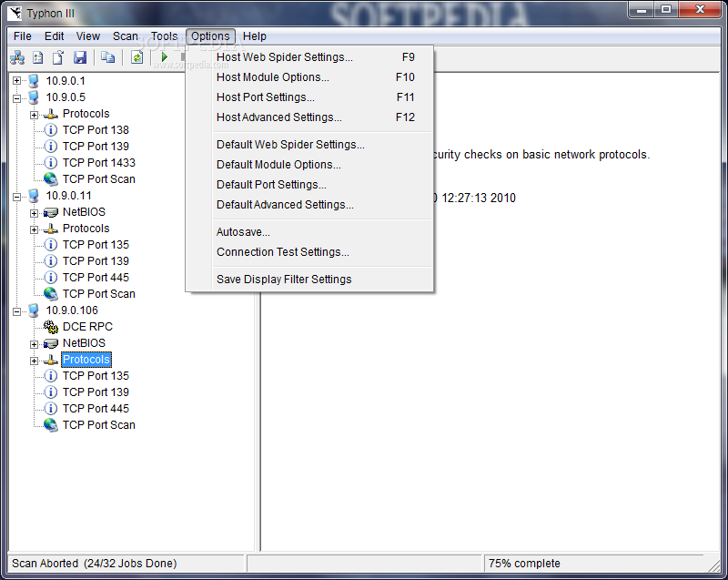The image size is (728, 580).
Task: Select TCP Port 445 label under 10.9.0.11
Action: point(96,277)
